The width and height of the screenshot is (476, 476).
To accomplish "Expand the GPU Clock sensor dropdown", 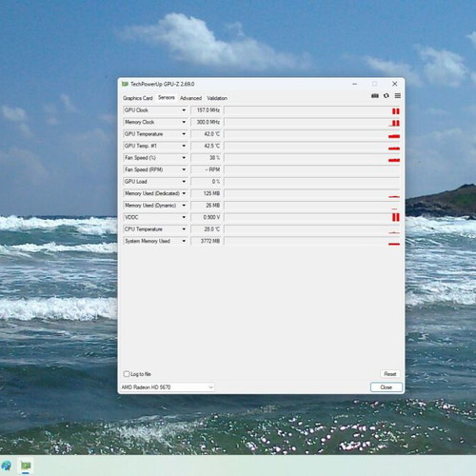I will [x=184, y=110].
